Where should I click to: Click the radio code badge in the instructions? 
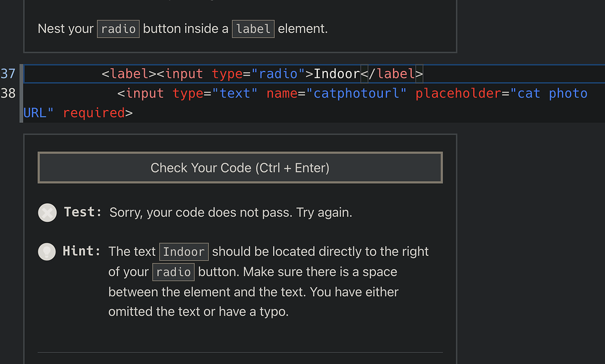coord(118,28)
